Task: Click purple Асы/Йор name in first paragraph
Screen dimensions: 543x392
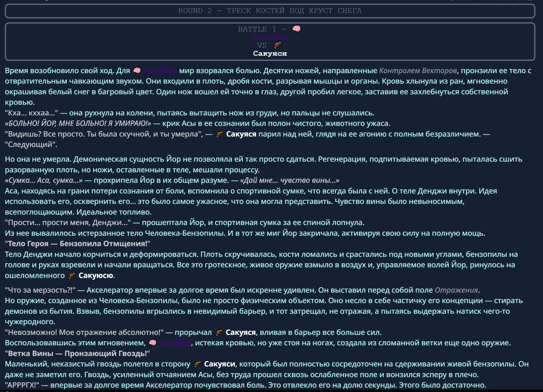Action: coord(160,71)
